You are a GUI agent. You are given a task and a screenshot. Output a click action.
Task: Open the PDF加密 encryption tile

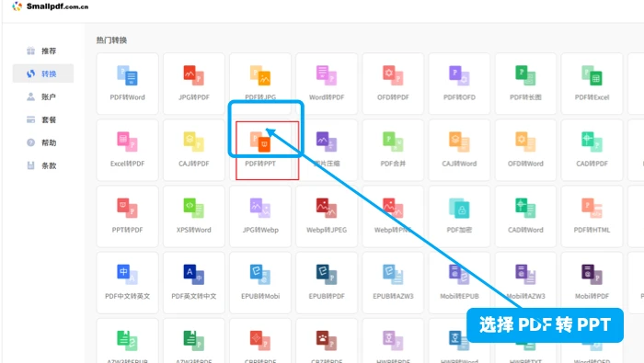point(459,217)
